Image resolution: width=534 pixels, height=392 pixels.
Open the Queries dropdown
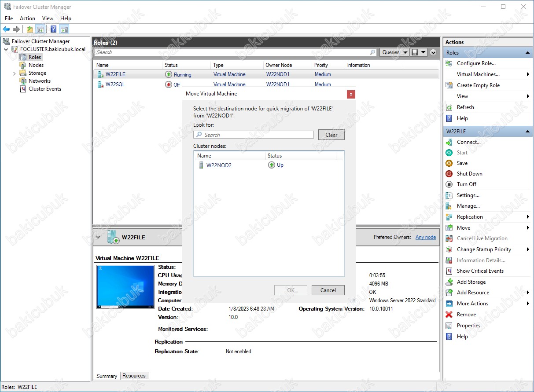coord(394,52)
